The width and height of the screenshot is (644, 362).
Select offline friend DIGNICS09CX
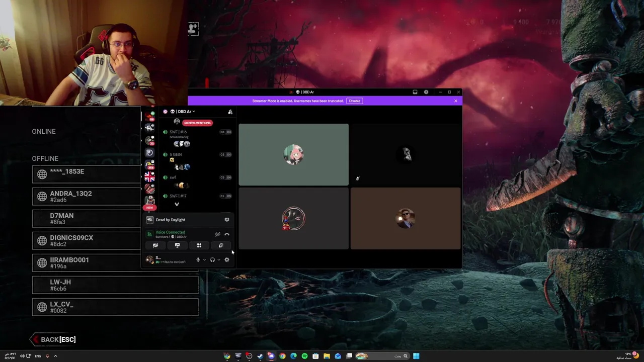[x=87, y=240]
